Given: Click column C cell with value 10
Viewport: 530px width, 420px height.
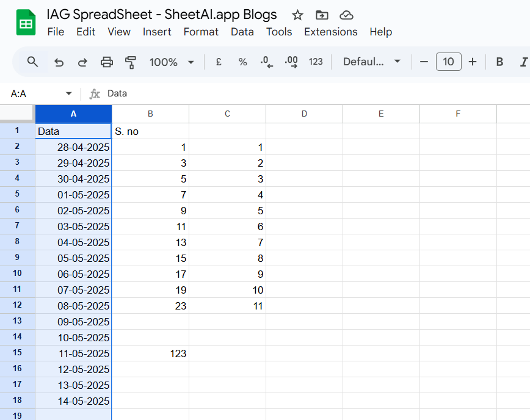Looking at the screenshot, I should coord(228,290).
